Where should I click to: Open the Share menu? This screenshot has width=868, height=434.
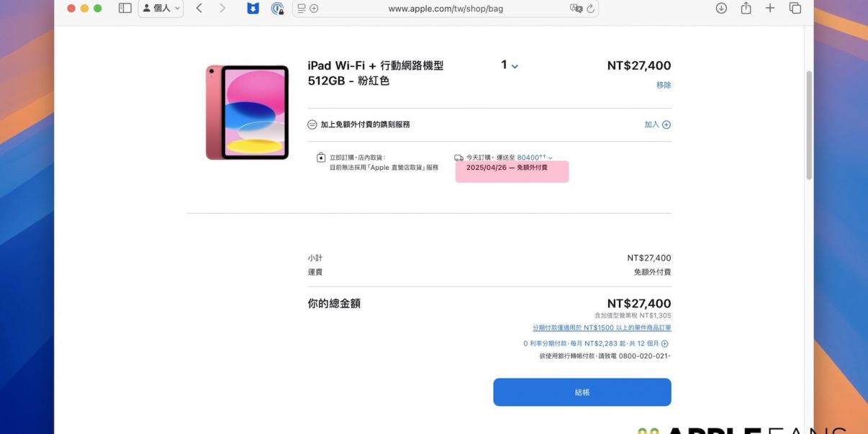(746, 8)
